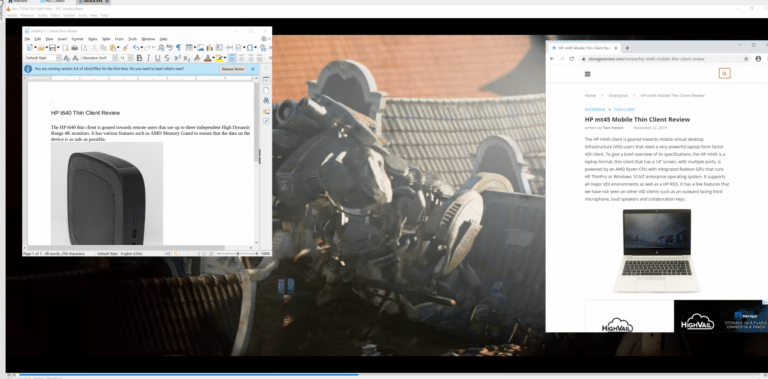Screen dimensions: 768x379
Task: Click the Insert Image toolbar icon
Action: (x=201, y=47)
